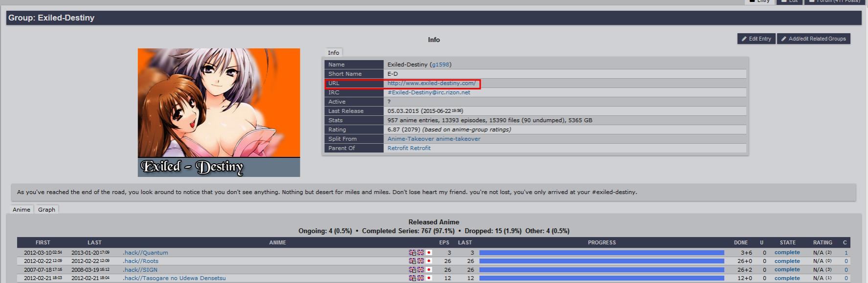This screenshot has height=283, width=868.
Task: Click the Japanese flag in .hack//SIGN row
Action: 429,269
